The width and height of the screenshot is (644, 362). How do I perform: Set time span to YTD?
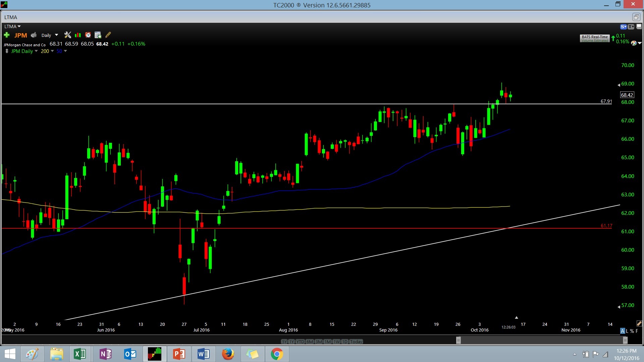click(300, 342)
